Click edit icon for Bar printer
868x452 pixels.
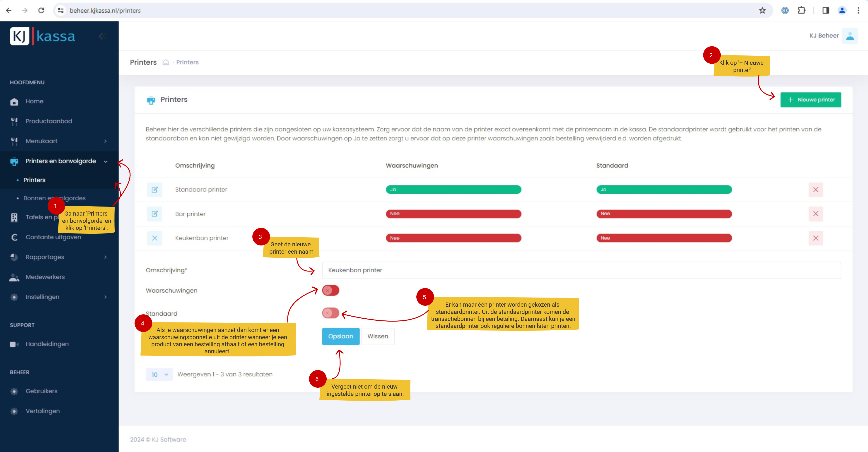coord(154,214)
